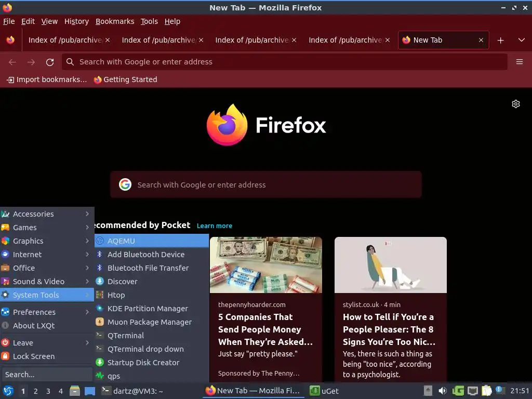Launch AQEMU from System Tools submenu

coord(152,241)
